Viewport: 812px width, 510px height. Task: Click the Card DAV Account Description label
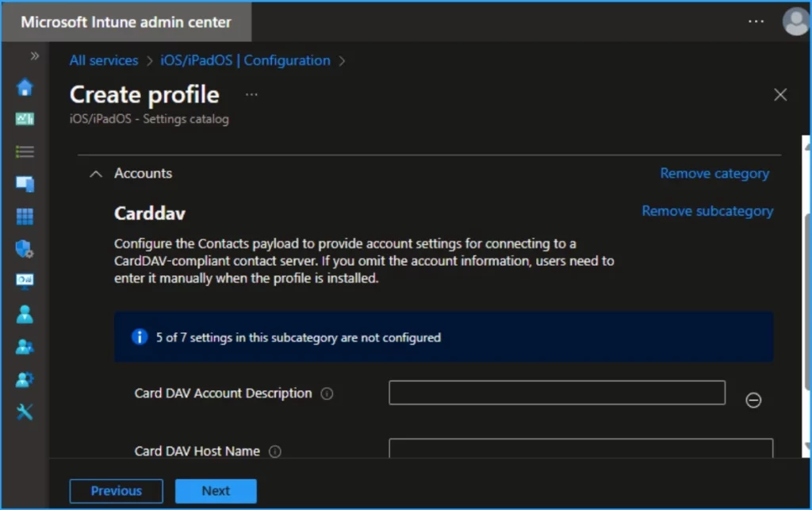click(223, 393)
